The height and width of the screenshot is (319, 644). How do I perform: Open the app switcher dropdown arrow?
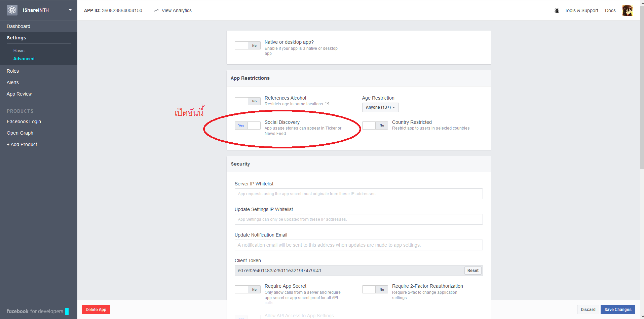70,10
